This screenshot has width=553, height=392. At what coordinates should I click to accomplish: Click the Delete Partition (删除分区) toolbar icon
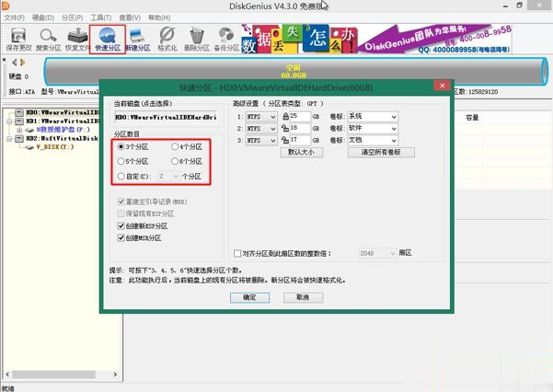(x=196, y=39)
